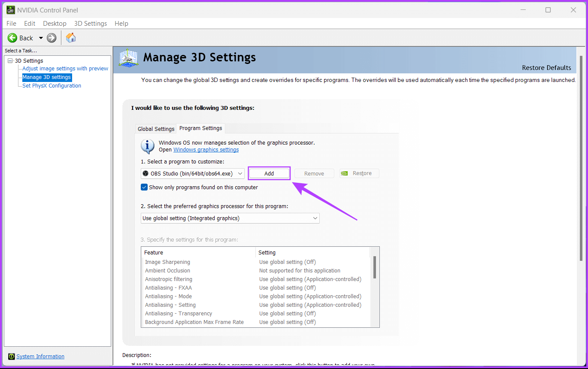
Task: Open the OBS Studio program dropdown
Action: (x=193, y=173)
